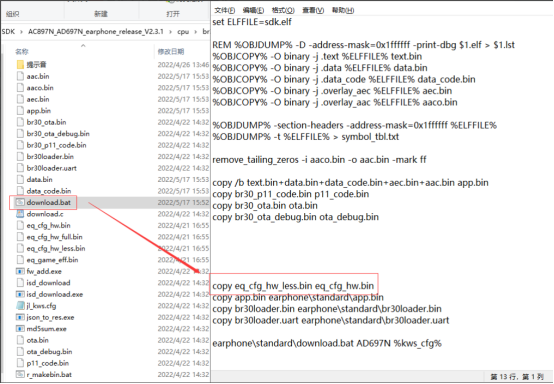554x384 pixels.
Task: Click the eq_cfg_hw.bin file icon
Action: coord(20,225)
